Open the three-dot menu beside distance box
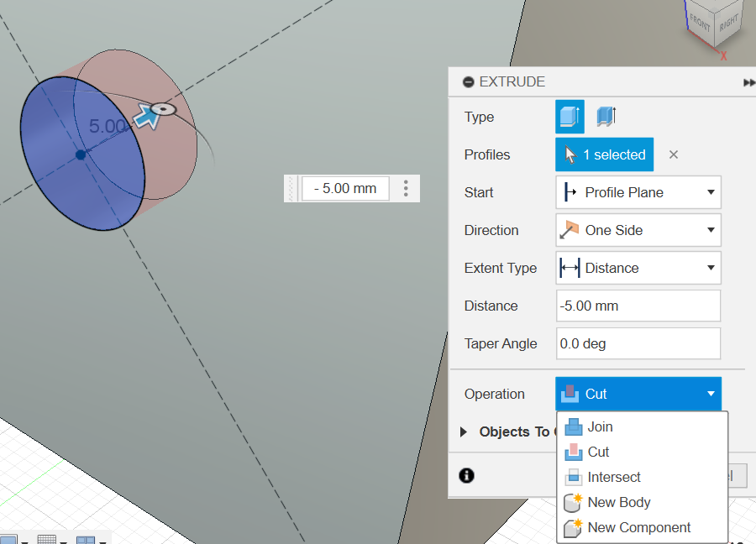This screenshot has height=544, width=756. (x=406, y=188)
